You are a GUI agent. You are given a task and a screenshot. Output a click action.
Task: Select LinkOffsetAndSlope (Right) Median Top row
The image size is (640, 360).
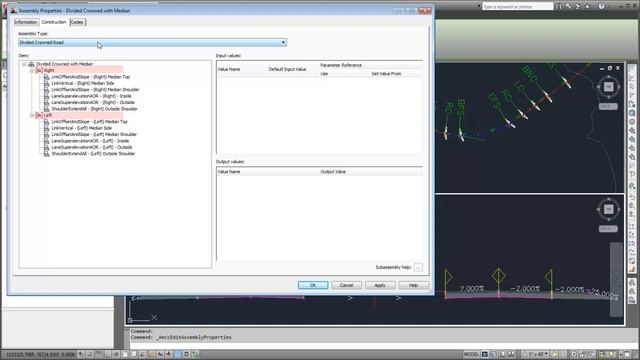click(90, 77)
